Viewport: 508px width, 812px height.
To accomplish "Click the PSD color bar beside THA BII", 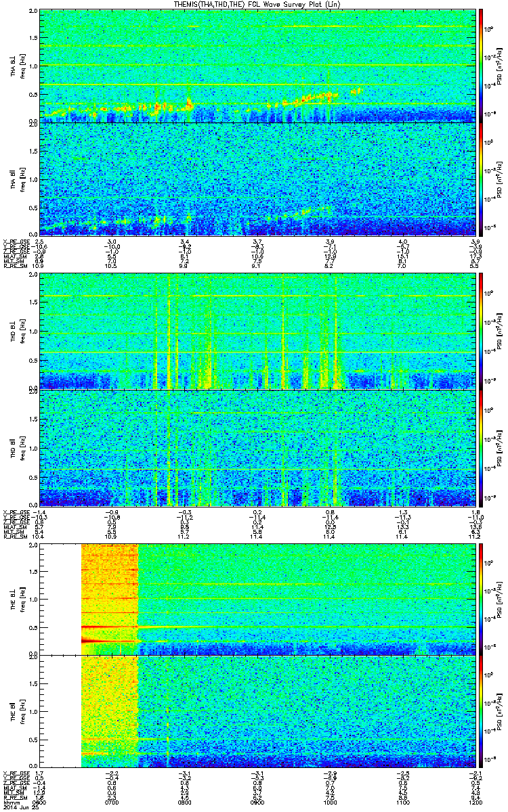I will (x=481, y=178).
